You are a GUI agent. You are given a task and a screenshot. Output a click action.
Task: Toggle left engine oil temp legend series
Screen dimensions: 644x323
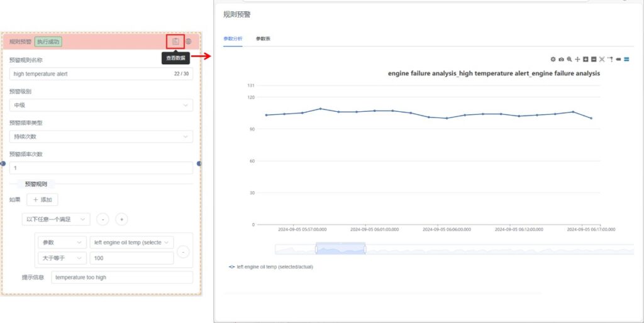(271, 266)
